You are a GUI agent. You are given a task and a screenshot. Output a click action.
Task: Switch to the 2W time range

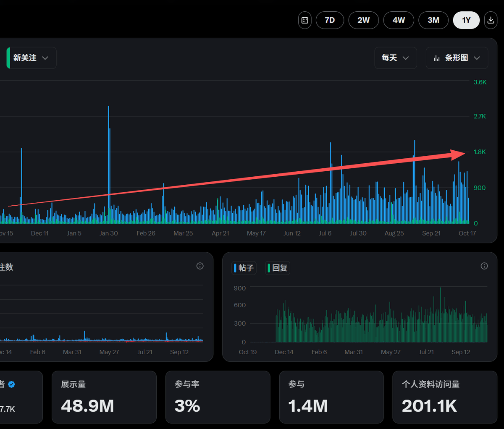tap(364, 20)
